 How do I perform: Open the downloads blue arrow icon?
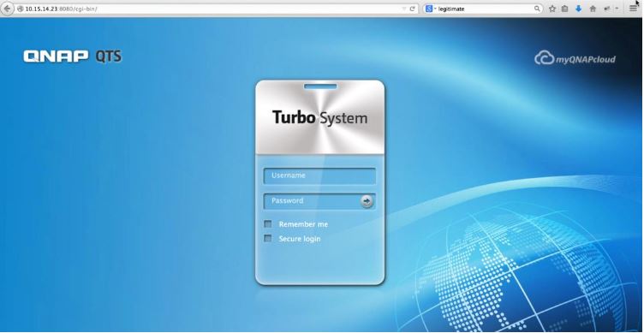pos(579,9)
